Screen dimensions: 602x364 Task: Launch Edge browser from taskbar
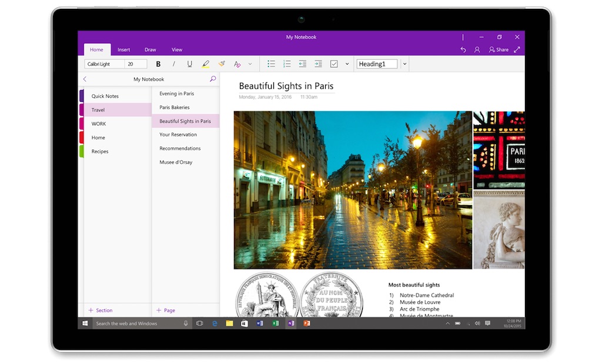215,323
